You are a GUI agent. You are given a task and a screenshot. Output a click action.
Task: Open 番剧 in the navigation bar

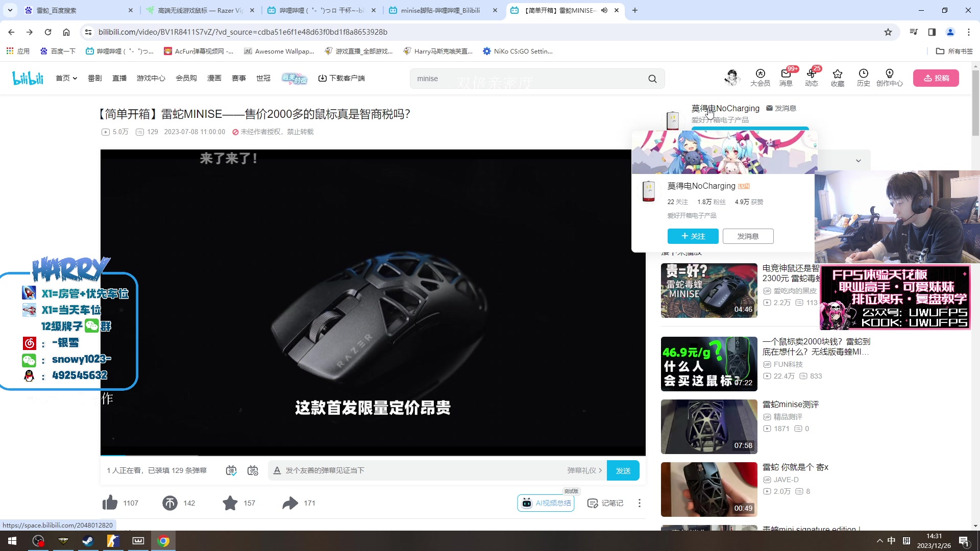(x=95, y=78)
